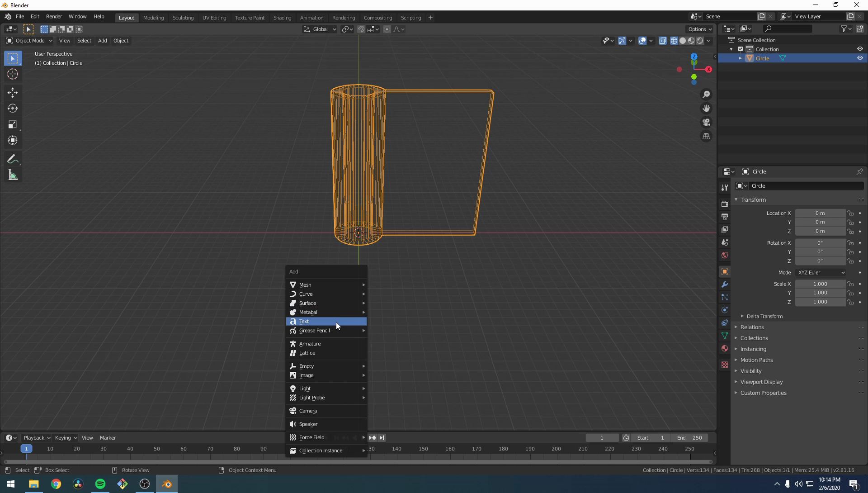The height and width of the screenshot is (493, 868).
Task: Open Object Constraints properties tab
Action: [725, 323]
